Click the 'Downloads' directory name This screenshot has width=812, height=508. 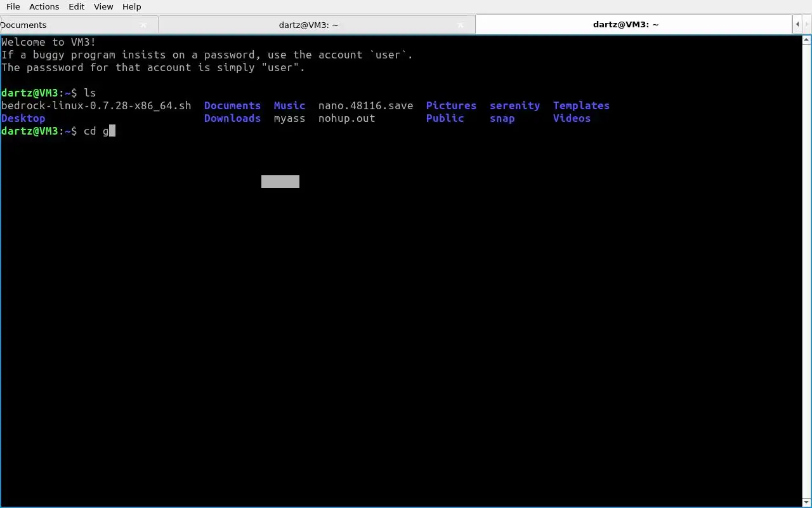232,118
